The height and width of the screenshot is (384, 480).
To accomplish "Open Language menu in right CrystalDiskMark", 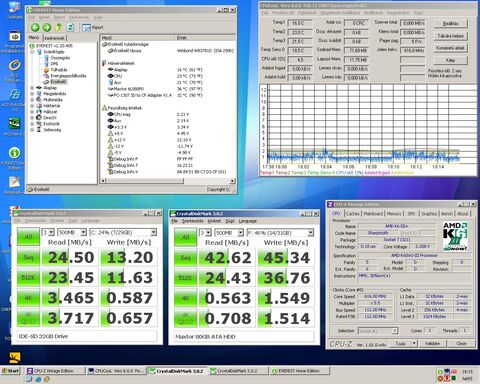I will pos(248,221).
